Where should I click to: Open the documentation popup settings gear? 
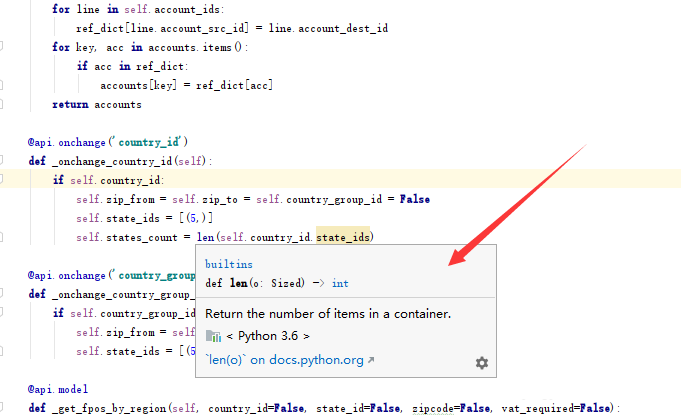tap(482, 362)
